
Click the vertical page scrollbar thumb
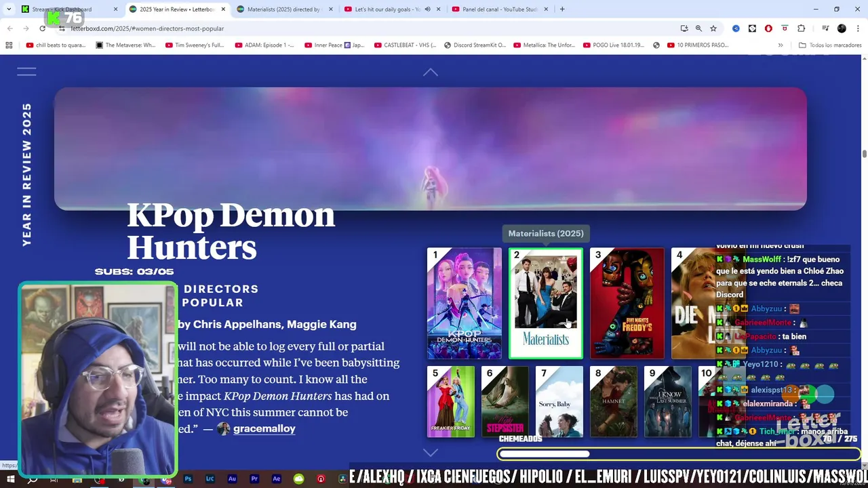[864, 154]
